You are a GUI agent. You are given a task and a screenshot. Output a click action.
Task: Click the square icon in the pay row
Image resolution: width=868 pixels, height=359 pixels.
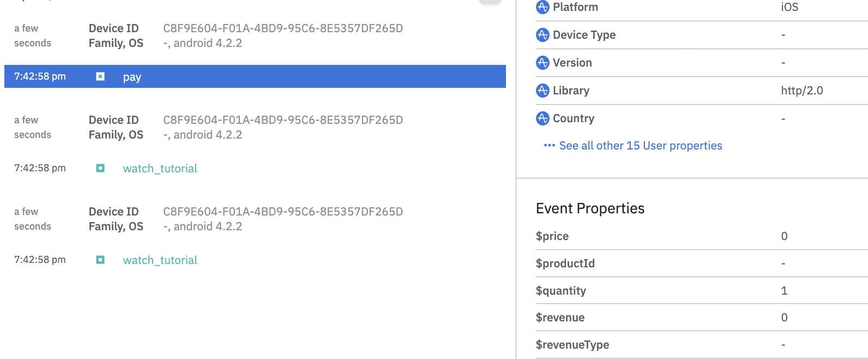tap(100, 76)
